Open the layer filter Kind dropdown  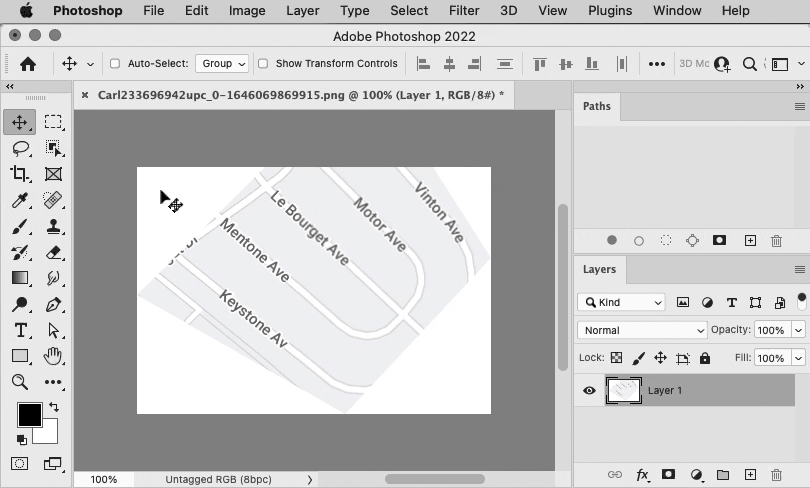(621, 302)
